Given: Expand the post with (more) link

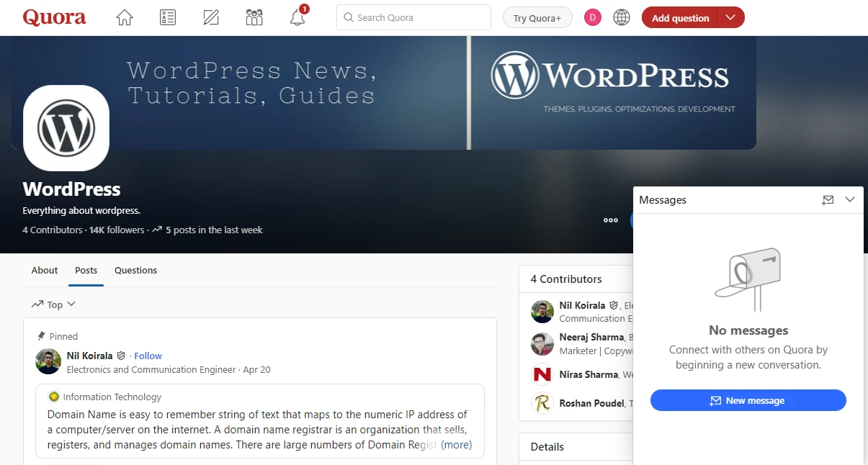Looking at the screenshot, I should pos(457,445).
